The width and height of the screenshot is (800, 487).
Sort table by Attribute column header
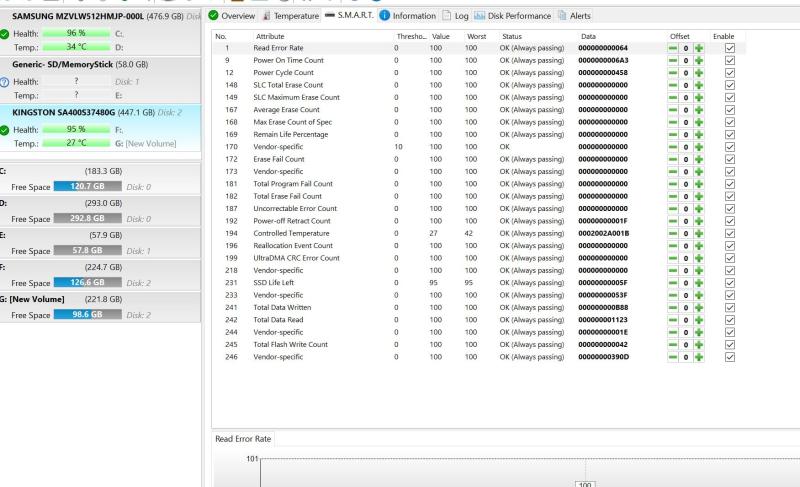click(270, 36)
